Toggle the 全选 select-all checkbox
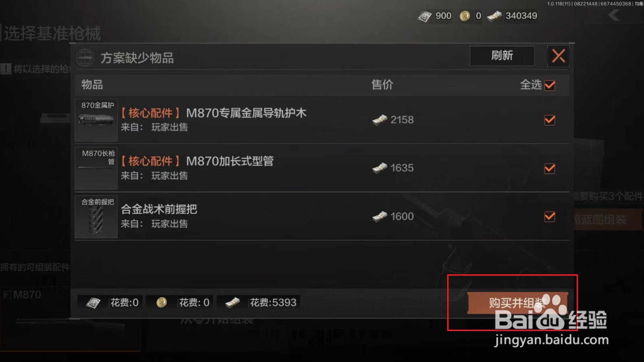Viewport: 644px width, 362px height. click(x=550, y=85)
